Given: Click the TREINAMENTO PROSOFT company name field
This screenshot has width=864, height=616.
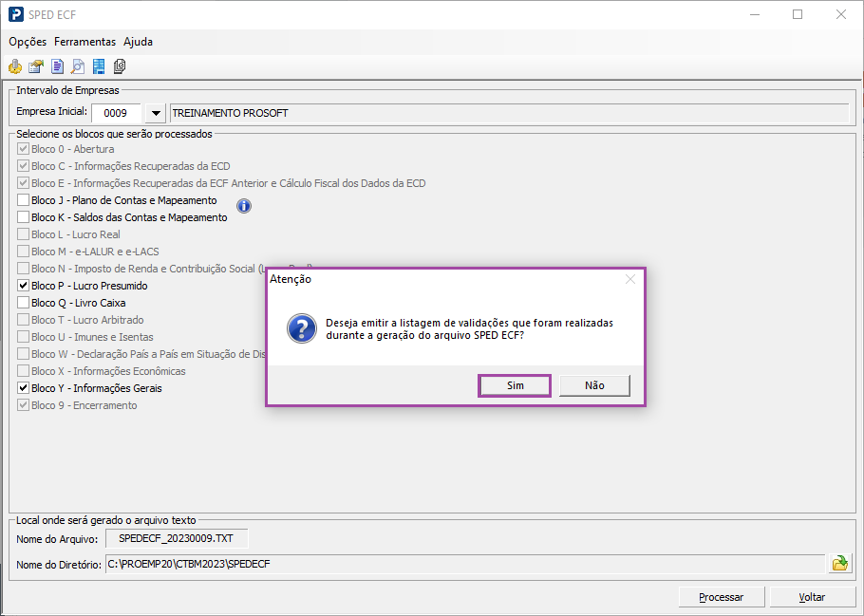Looking at the screenshot, I should (509, 113).
